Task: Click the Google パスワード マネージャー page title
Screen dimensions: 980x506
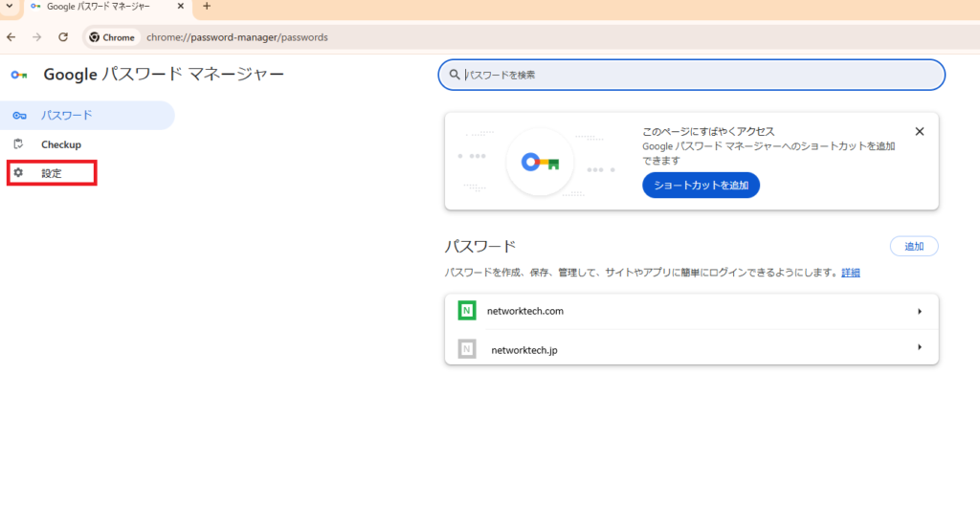Action: tap(164, 75)
